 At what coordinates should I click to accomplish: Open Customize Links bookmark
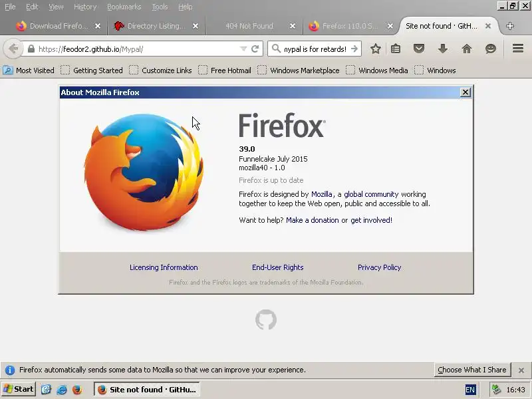click(x=160, y=70)
